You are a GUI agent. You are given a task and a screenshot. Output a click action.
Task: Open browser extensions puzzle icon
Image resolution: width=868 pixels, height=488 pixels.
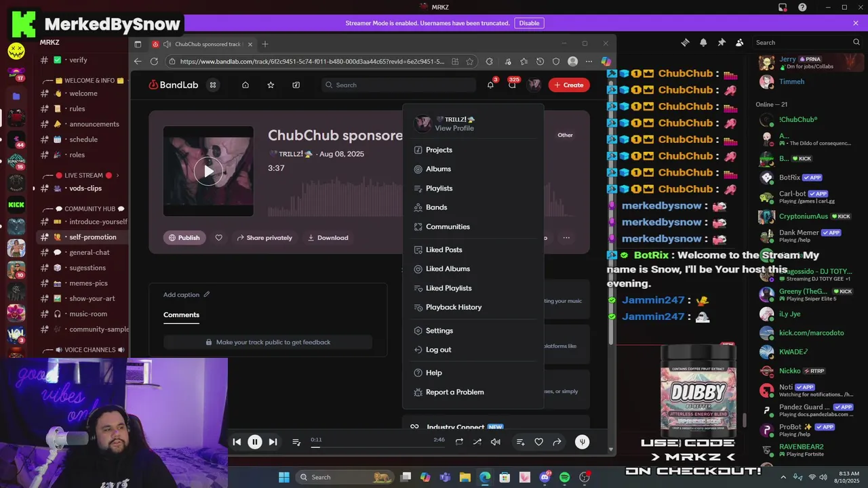point(490,61)
